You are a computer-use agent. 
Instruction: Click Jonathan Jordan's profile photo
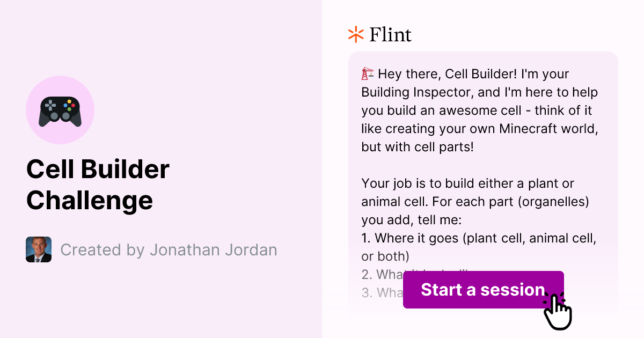(x=38, y=249)
